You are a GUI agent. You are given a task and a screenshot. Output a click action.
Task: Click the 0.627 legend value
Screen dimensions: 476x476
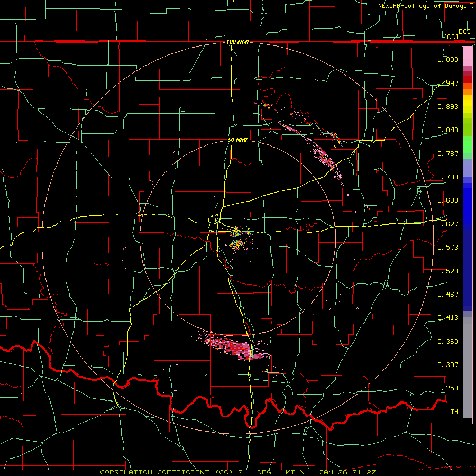pyautogui.click(x=448, y=224)
